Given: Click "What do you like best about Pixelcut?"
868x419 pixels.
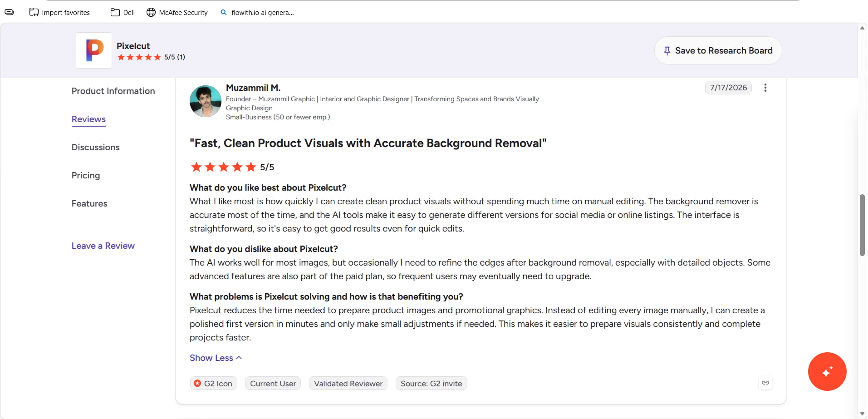Looking at the screenshot, I should point(268,187).
